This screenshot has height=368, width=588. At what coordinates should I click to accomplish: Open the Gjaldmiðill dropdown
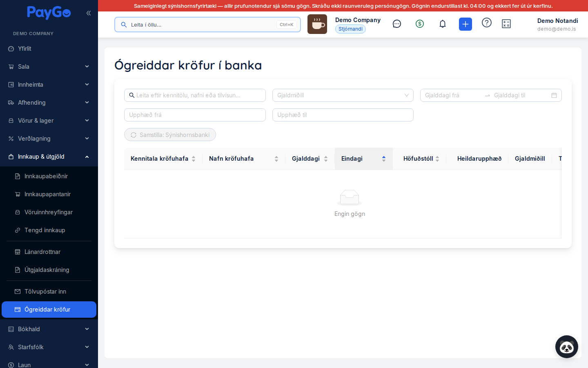click(x=343, y=95)
